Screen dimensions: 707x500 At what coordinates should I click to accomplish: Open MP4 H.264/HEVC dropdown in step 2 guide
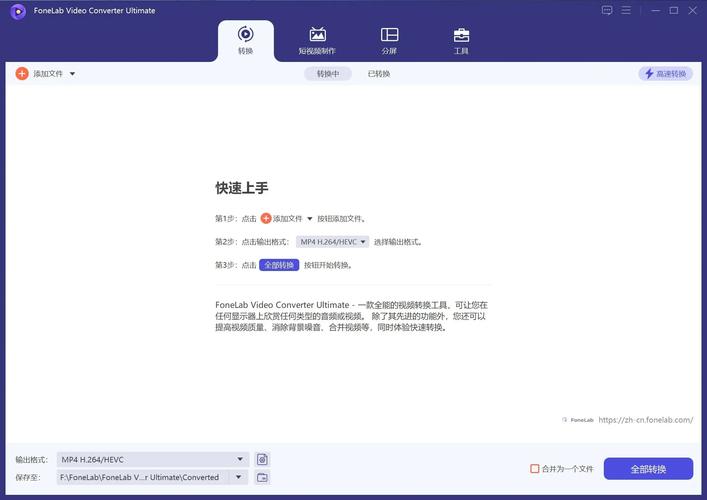click(x=332, y=242)
